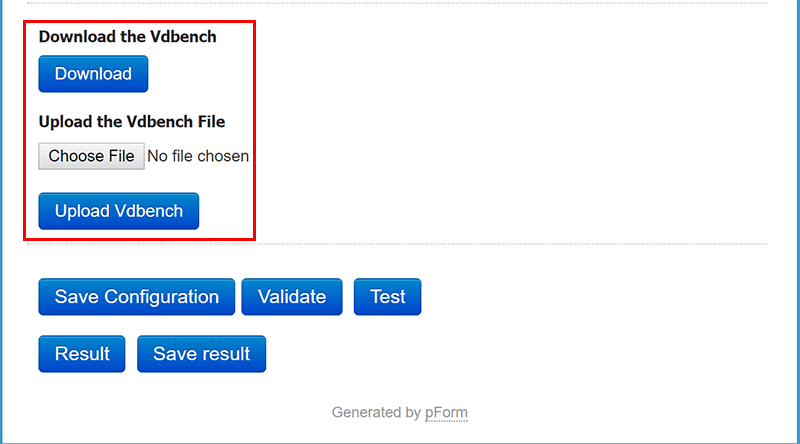This screenshot has width=800, height=444.
Task: Click the Save result button
Action: [202, 354]
